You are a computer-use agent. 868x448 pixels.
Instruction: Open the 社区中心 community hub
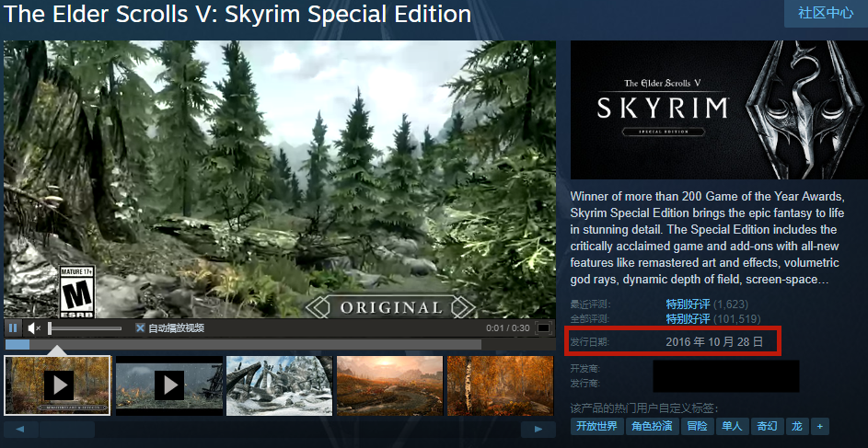[826, 13]
